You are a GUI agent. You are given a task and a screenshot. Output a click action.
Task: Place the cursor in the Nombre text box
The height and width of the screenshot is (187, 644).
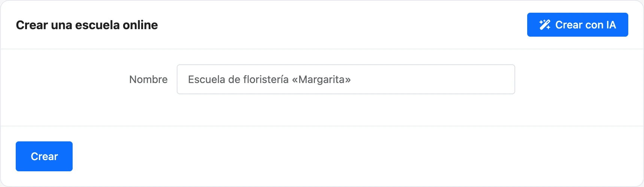pyautogui.click(x=346, y=79)
